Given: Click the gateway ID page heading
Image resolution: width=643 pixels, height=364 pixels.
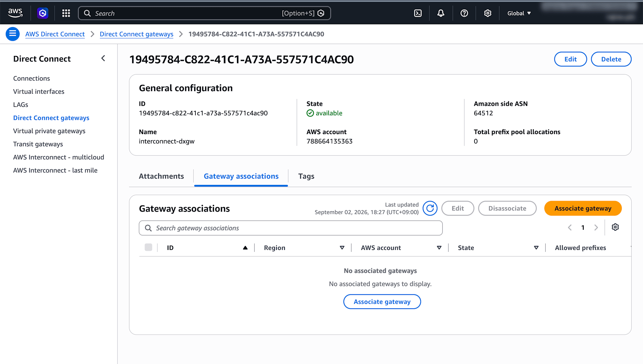Looking at the screenshot, I should (241, 59).
